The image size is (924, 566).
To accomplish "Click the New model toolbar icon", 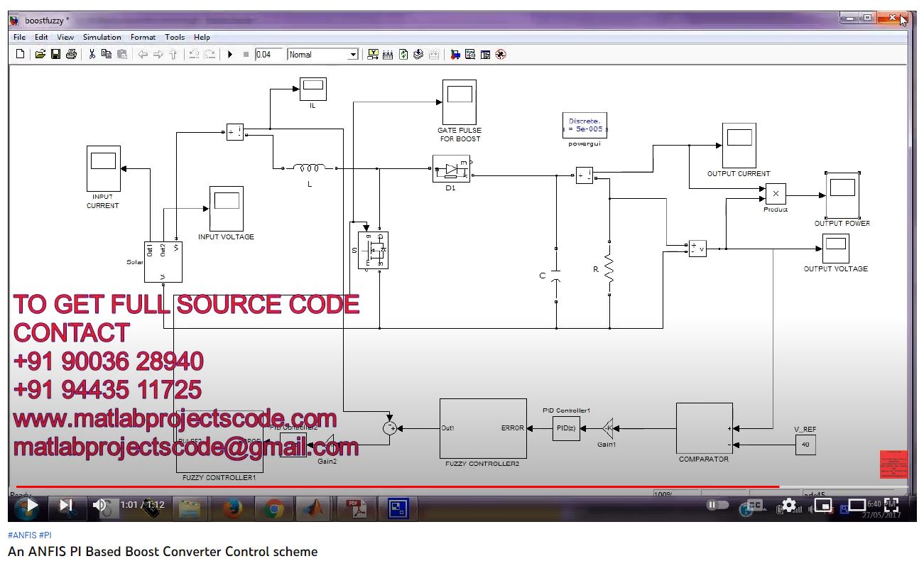I will (x=20, y=55).
